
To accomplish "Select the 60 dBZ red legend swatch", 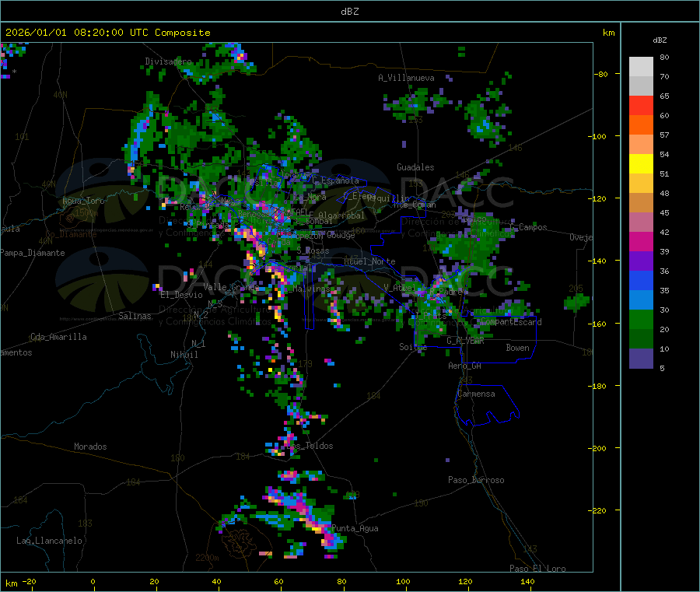I will pyautogui.click(x=641, y=105).
